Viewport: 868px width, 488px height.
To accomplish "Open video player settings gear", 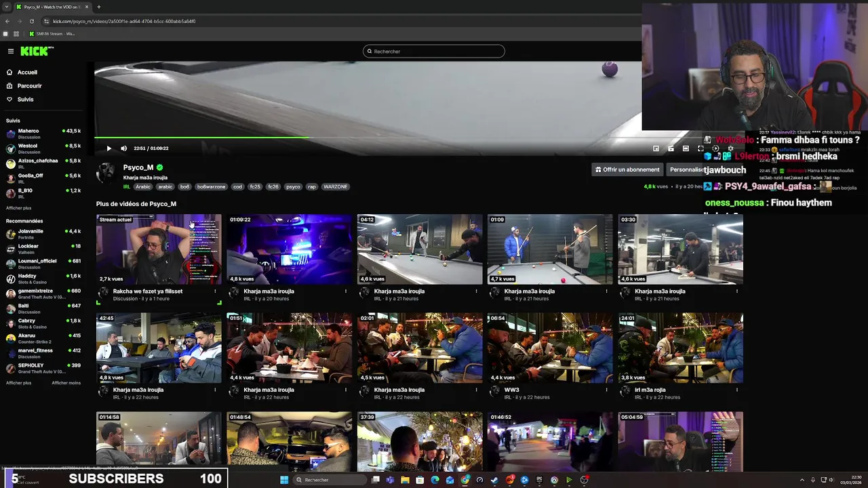I will (x=730, y=148).
